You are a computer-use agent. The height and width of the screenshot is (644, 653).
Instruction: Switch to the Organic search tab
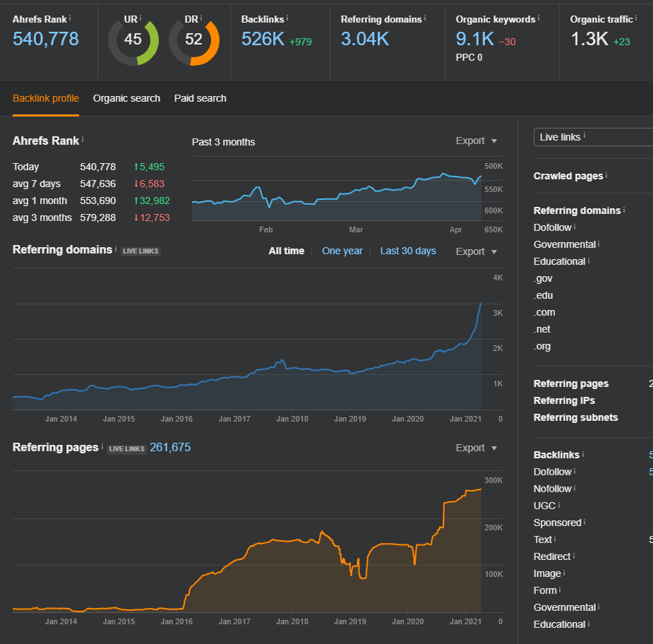click(x=126, y=98)
